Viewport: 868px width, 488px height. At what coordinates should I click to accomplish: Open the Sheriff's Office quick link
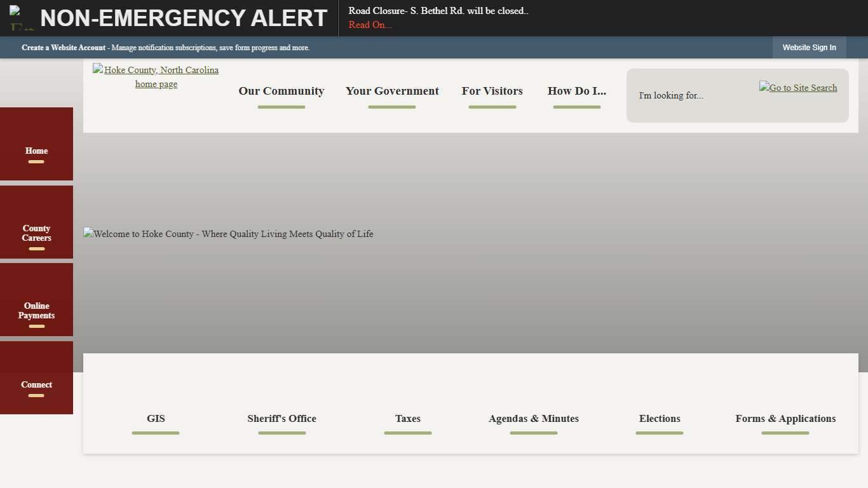pyautogui.click(x=281, y=419)
